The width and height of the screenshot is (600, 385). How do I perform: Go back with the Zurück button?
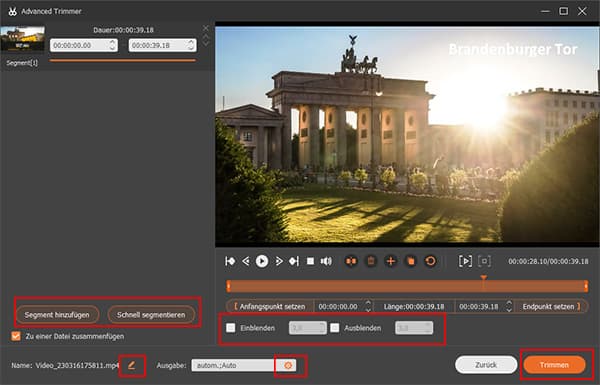(486, 365)
